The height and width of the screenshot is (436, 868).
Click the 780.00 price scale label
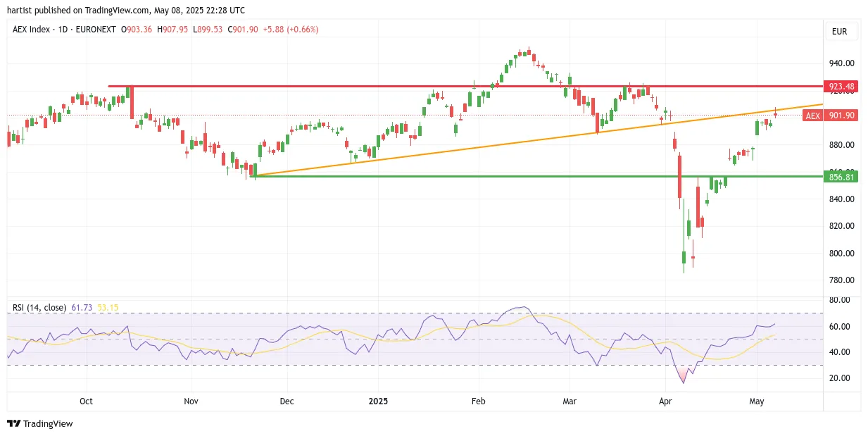click(842, 280)
